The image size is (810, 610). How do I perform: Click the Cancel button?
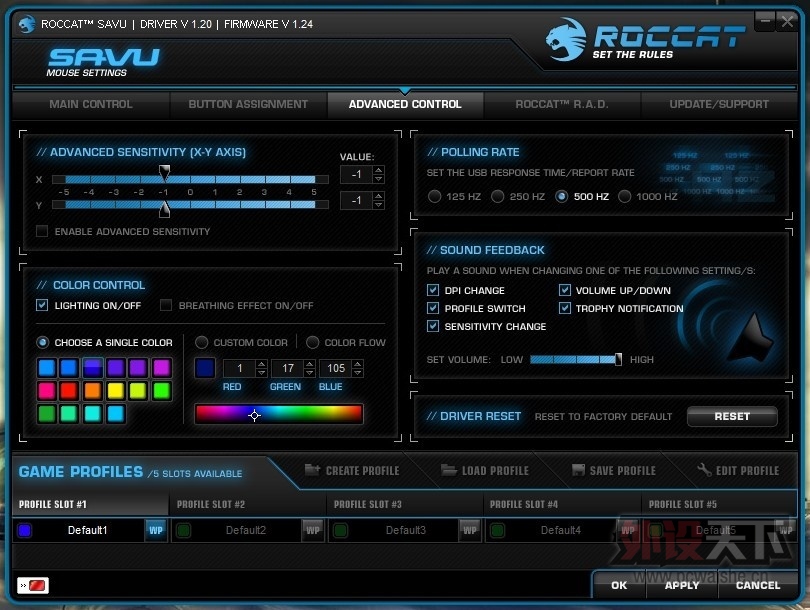[758, 585]
